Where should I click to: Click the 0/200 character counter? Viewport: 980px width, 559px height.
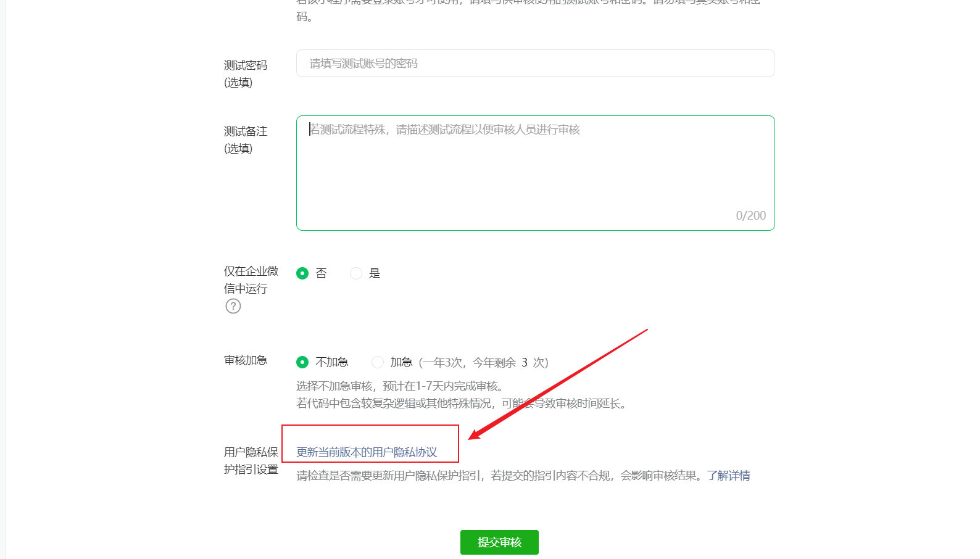[750, 215]
